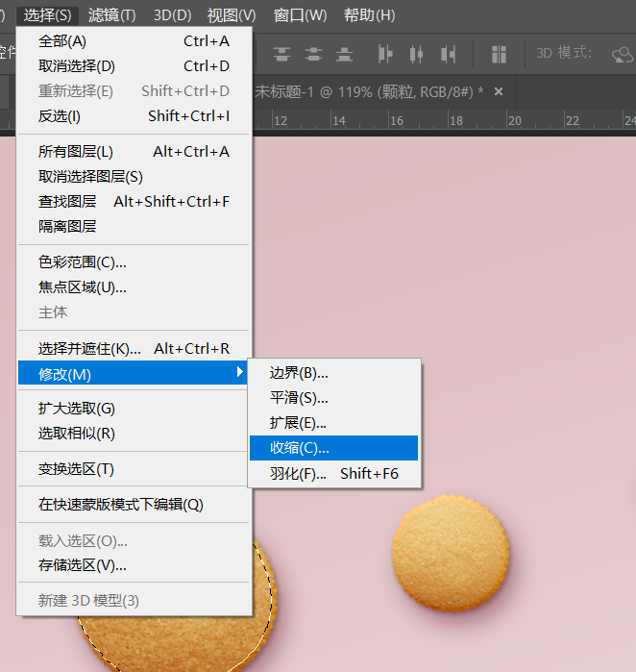636x672 pixels.
Task: Click the auto-align layers icon
Action: pyautogui.click(x=499, y=55)
